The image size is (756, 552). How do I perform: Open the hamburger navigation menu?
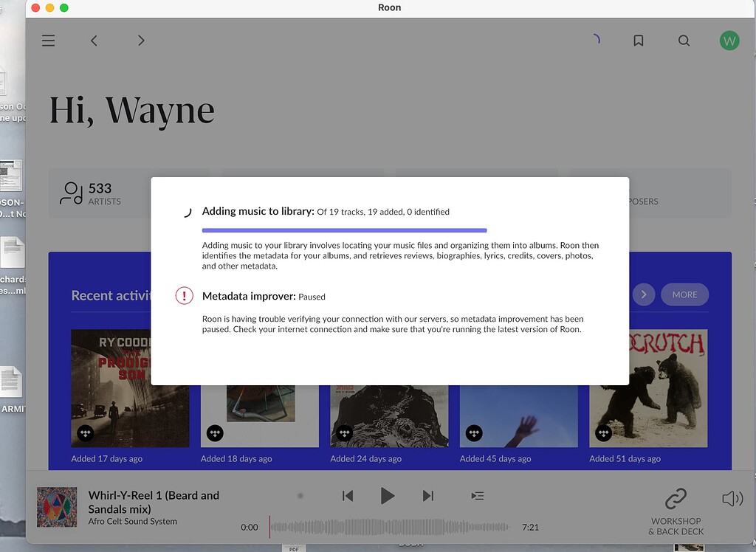49,41
